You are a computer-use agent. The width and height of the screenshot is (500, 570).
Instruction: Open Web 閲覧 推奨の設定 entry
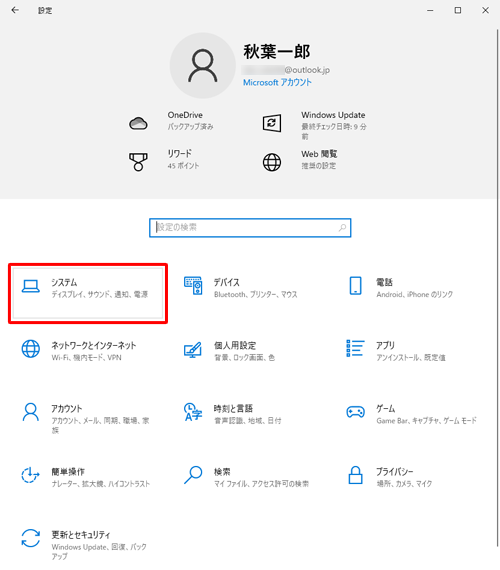[x=319, y=160]
